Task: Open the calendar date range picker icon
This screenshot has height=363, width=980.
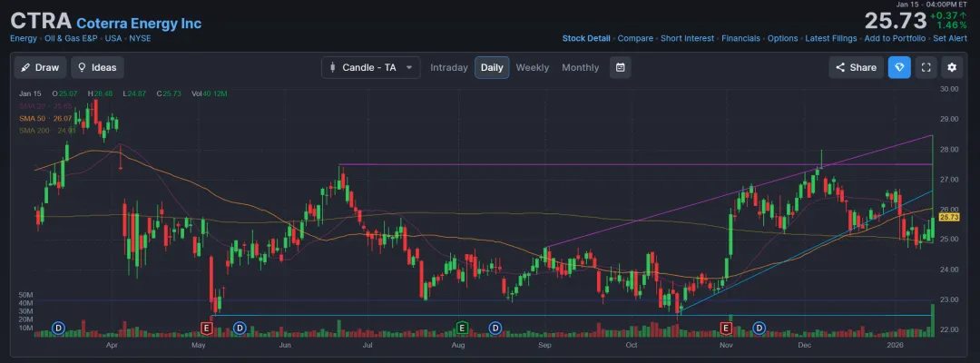Action: point(620,67)
